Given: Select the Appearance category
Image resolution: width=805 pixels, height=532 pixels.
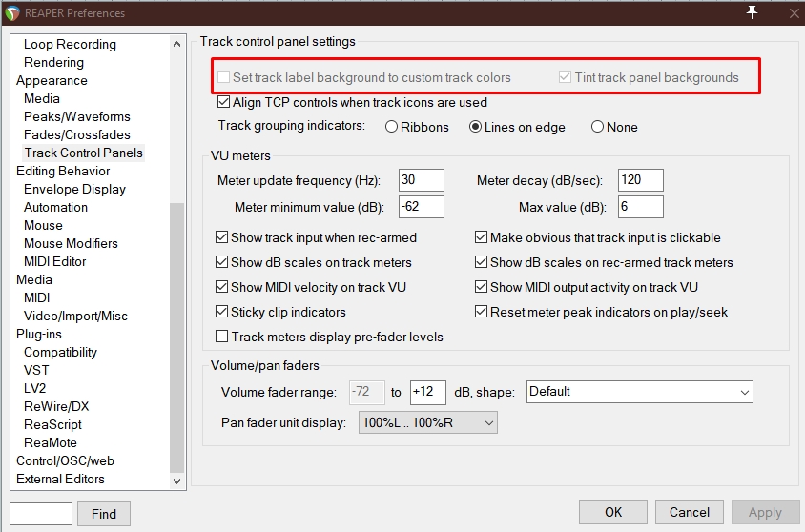Looking at the screenshot, I should point(52,80).
